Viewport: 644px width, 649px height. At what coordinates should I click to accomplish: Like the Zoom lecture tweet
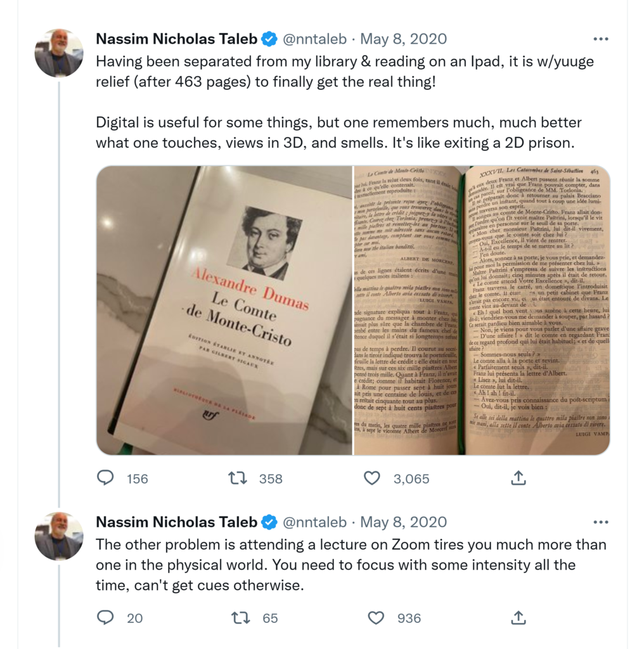click(377, 617)
